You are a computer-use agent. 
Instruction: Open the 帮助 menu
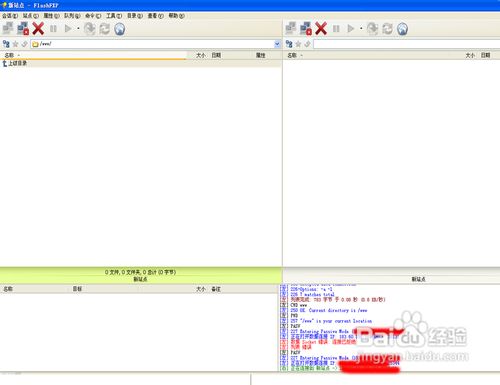(x=176, y=16)
